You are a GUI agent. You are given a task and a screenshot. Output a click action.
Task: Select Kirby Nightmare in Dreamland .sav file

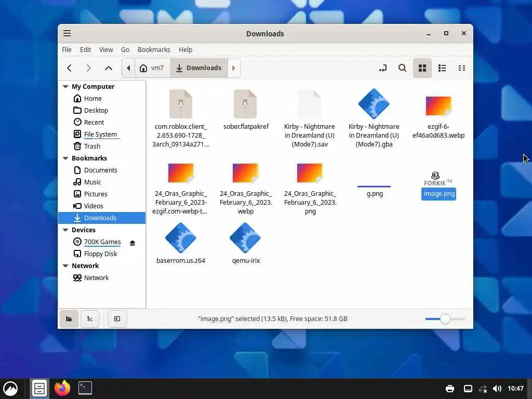[310, 118]
